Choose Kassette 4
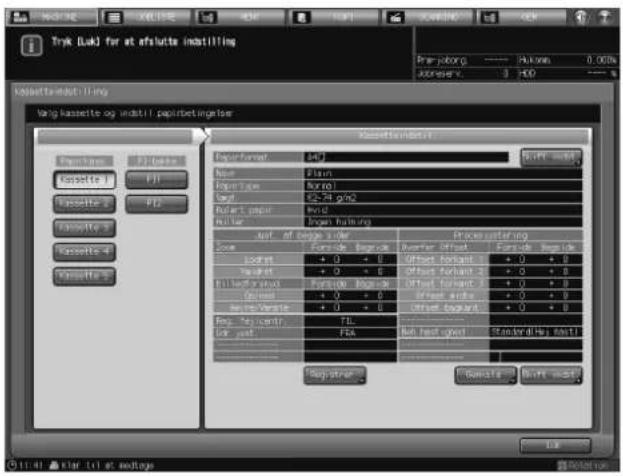623x476 pixels. point(84,252)
